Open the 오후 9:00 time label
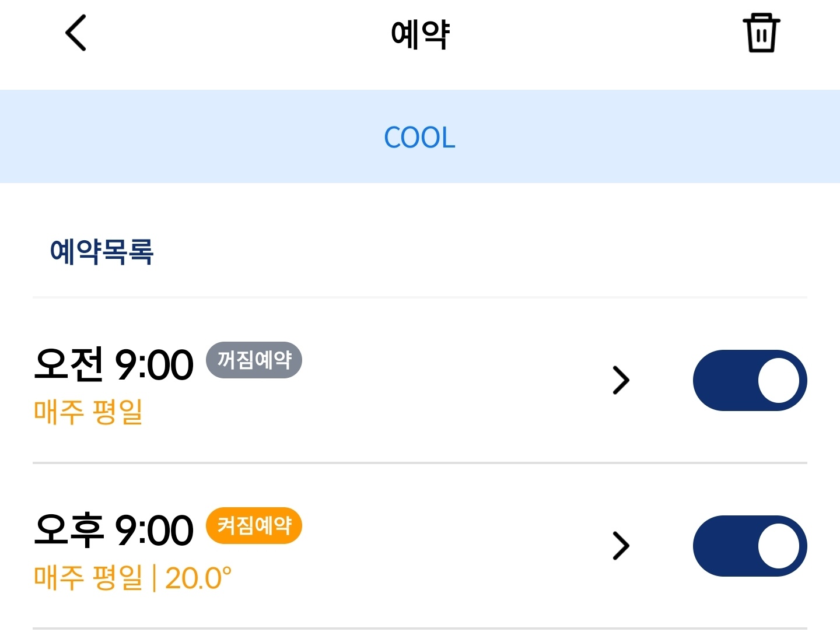This screenshot has width=840, height=639. click(x=114, y=530)
